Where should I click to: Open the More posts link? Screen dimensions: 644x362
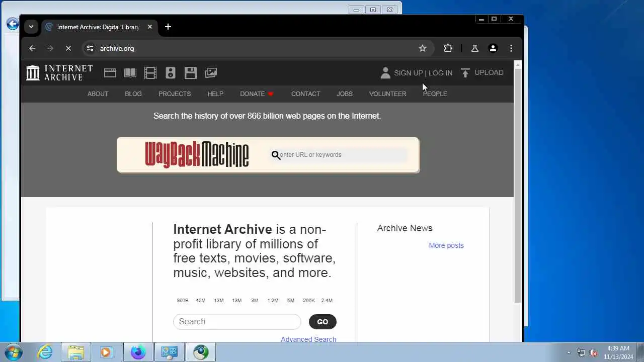coord(446,245)
